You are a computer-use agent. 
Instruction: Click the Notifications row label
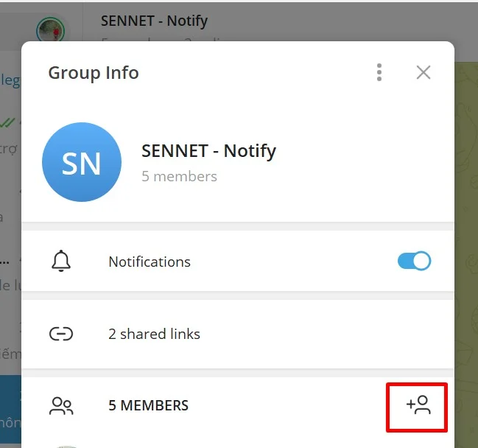pyautogui.click(x=150, y=262)
